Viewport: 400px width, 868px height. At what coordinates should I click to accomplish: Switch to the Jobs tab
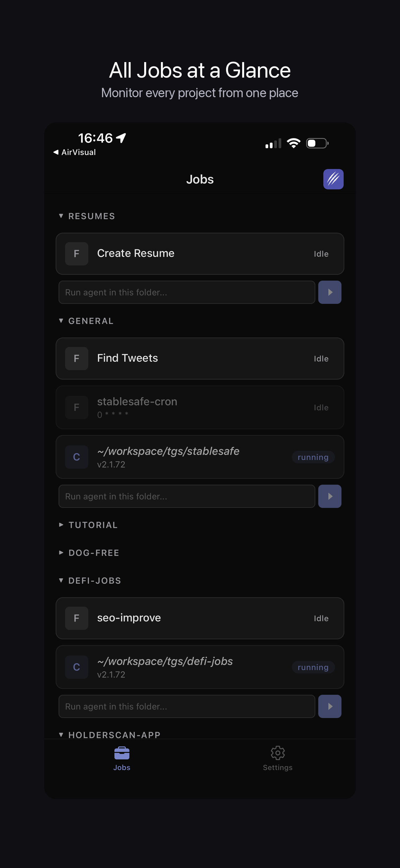pyautogui.click(x=122, y=758)
